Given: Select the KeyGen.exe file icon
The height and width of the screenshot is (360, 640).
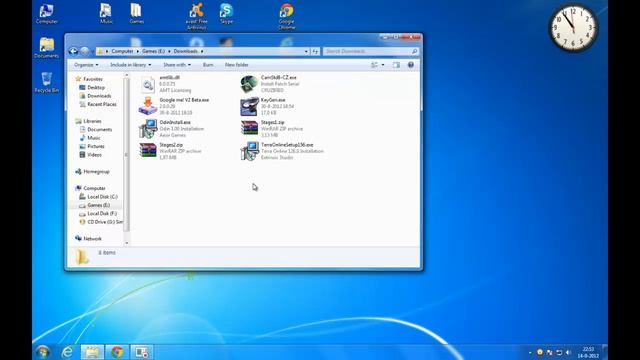Looking at the screenshot, I should (249, 107).
